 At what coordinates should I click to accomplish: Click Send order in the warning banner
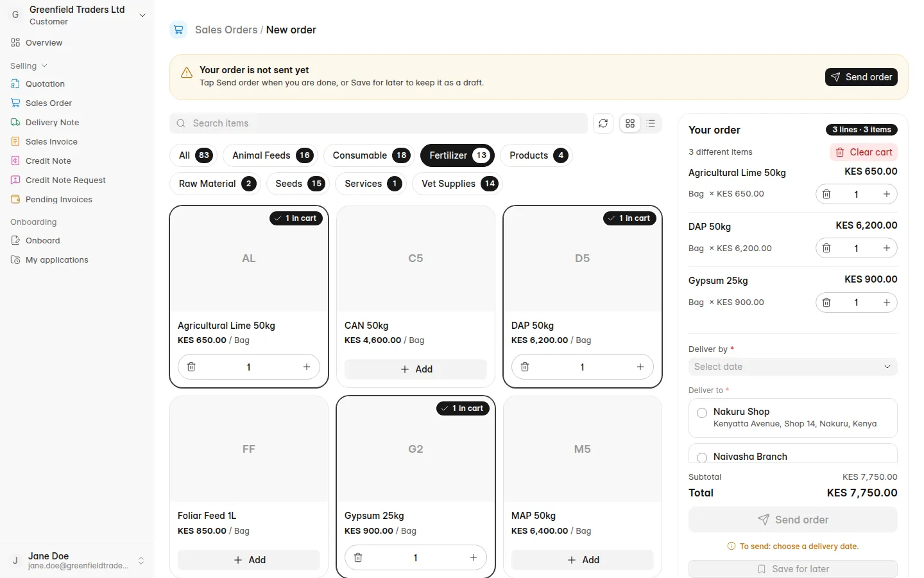[861, 77]
